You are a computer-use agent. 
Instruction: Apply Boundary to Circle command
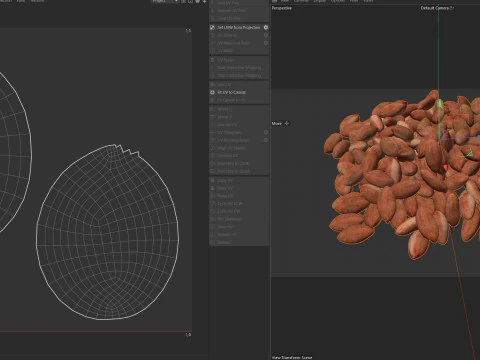[x=233, y=163]
